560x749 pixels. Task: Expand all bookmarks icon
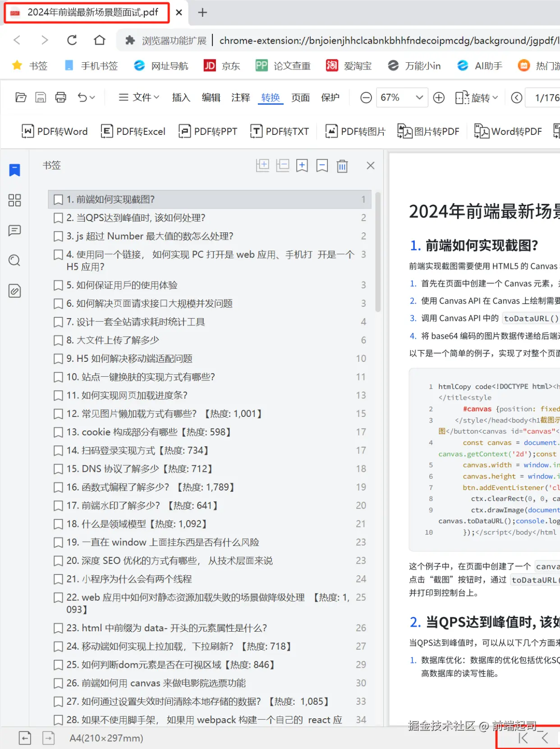[262, 166]
